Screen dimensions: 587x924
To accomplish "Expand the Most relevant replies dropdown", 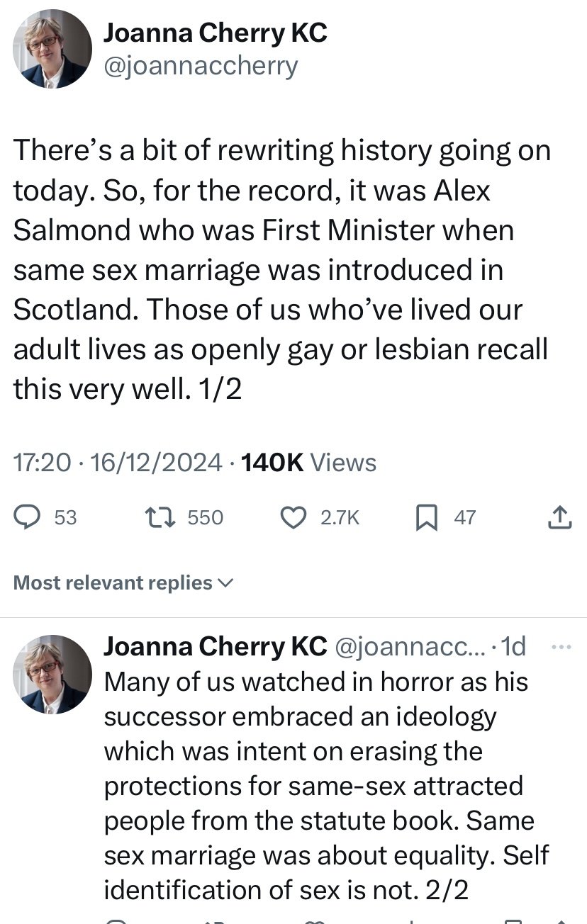I will (123, 582).
